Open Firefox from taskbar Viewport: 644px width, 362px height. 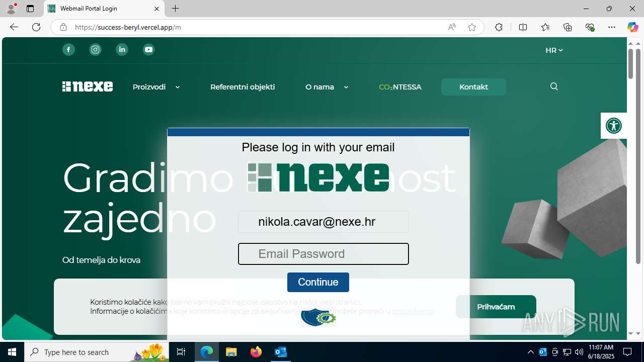click(256, 352)
